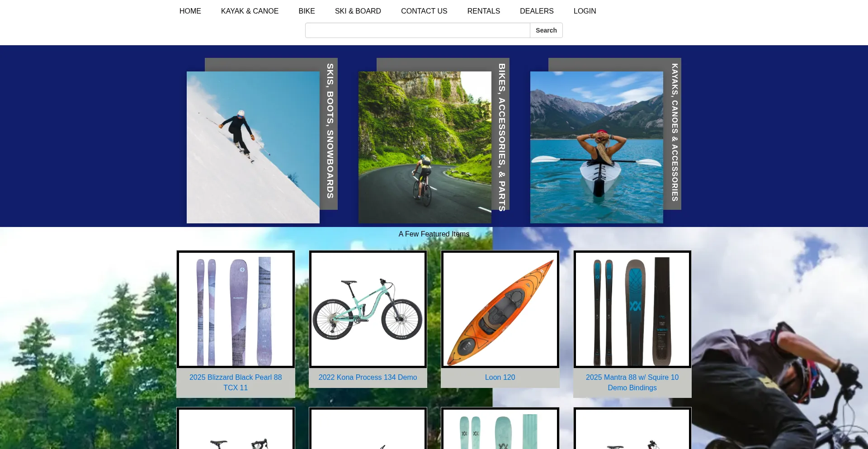
Task: Go to the Bike navigation link
Action: [x=307, y=11]
